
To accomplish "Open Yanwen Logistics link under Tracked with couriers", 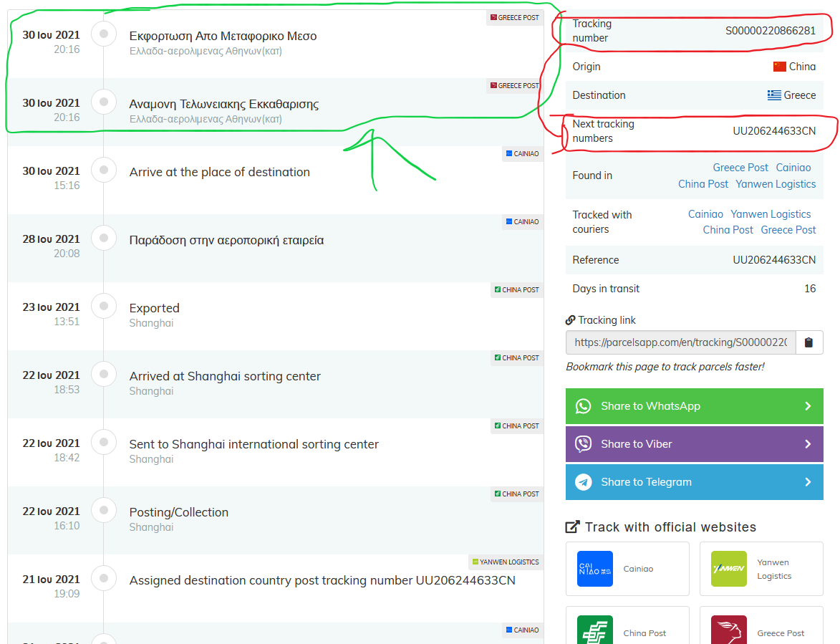I will coord(771,214).
